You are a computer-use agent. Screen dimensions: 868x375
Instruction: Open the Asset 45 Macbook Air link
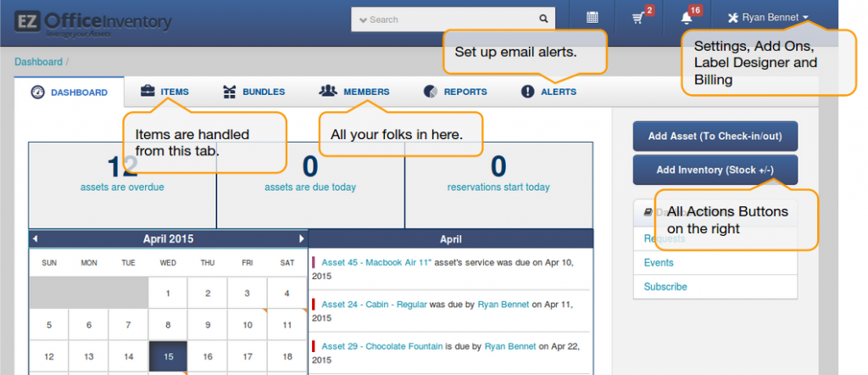pos(377,263)
